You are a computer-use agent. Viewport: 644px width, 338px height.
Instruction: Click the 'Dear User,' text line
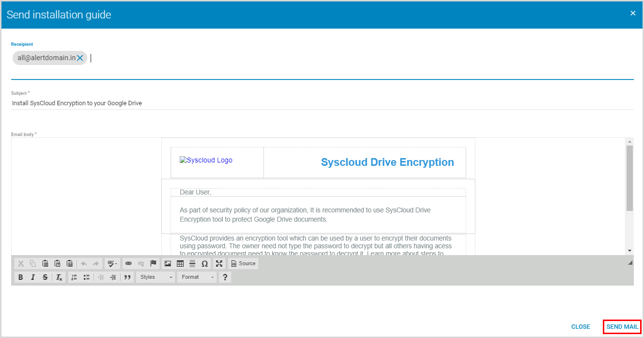195,192
